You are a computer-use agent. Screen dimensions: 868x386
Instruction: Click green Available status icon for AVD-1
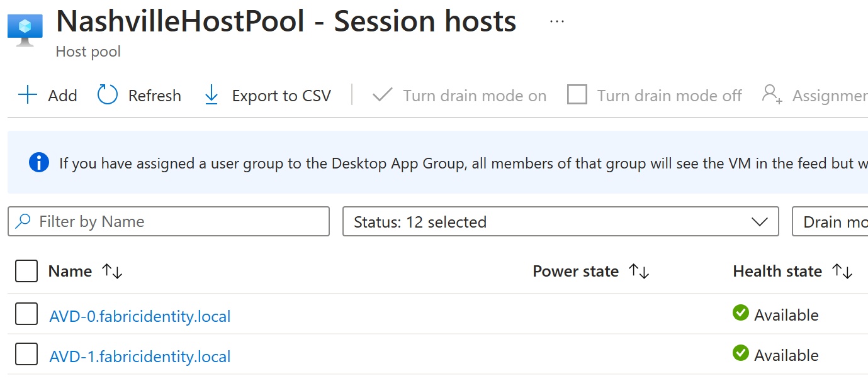click(x=741, y=353)
